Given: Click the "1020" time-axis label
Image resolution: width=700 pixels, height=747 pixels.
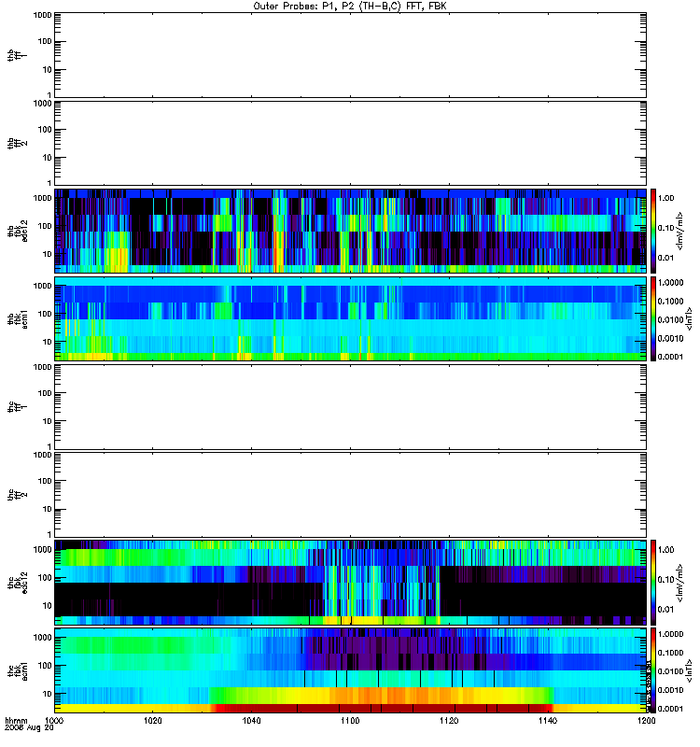Looking at the screenshot, I should click(x=153, y=720).
